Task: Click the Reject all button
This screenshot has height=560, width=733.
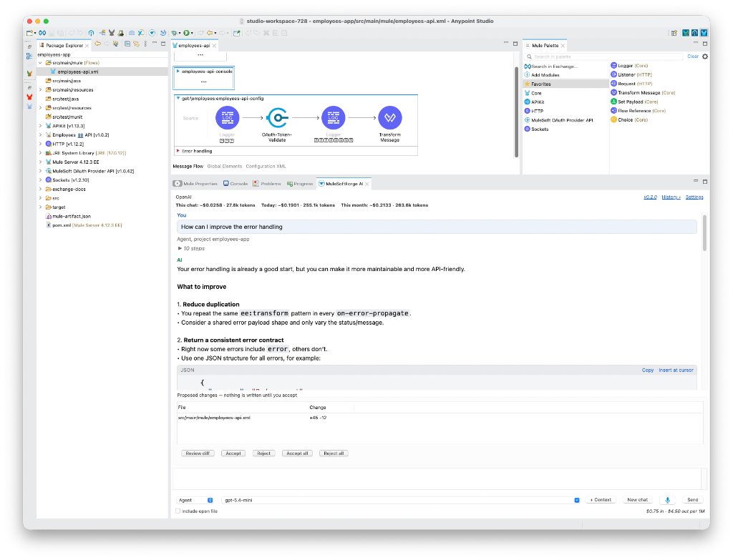Action: [334, 453]
